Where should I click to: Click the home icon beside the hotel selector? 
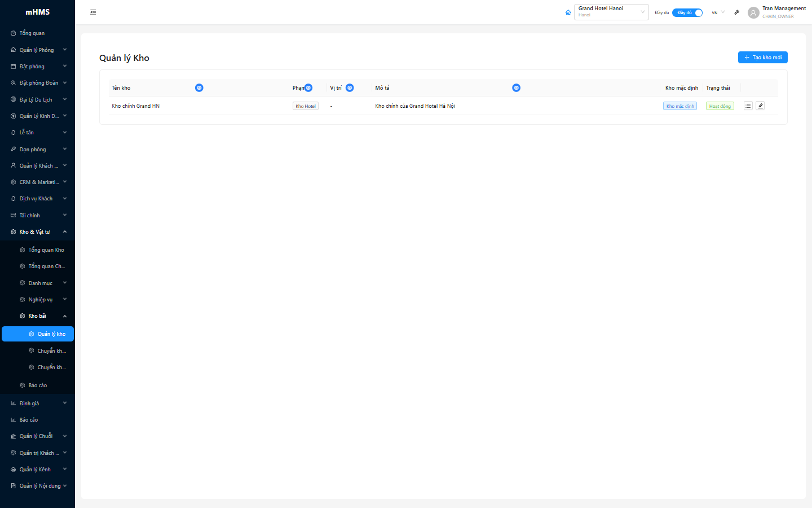pyautogui.click(x=568, y=12)
